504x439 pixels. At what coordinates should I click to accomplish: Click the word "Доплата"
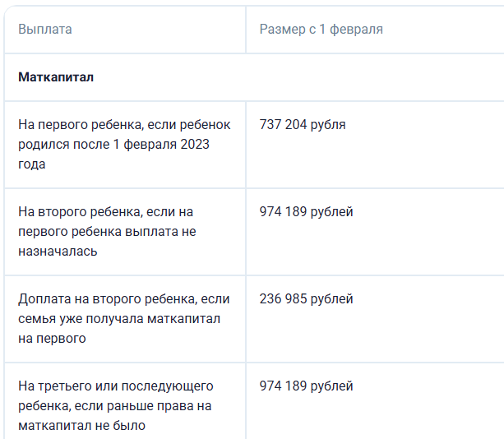43,299
